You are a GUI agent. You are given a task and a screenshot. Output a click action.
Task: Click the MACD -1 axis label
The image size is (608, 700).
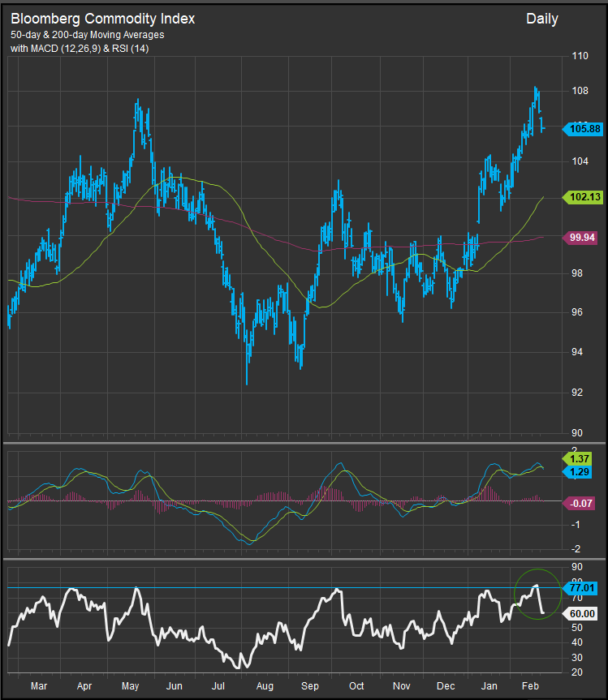click(576, 525)
